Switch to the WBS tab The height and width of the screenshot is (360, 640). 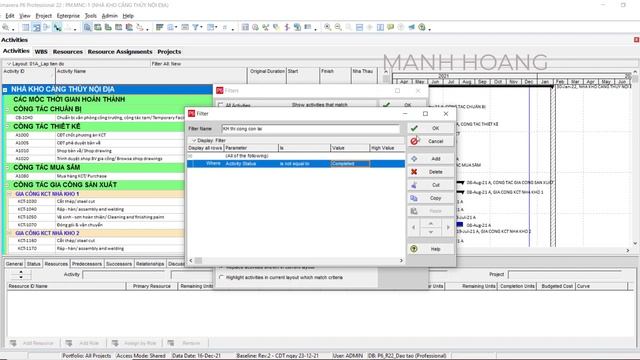tap(41, 52)
